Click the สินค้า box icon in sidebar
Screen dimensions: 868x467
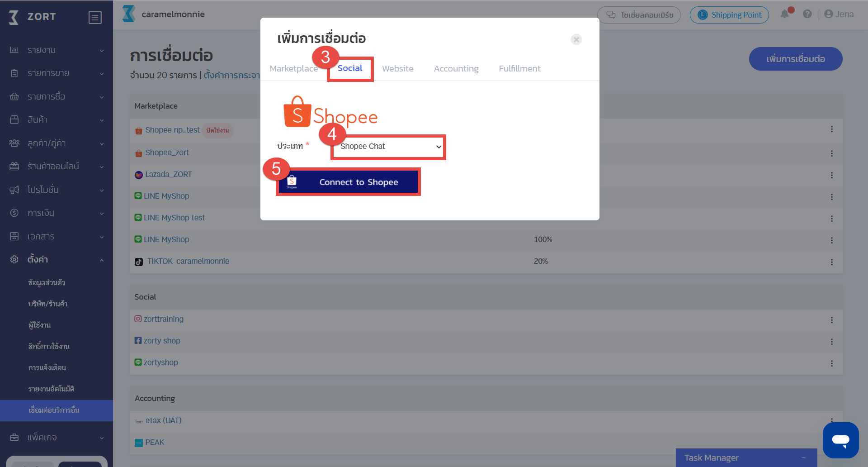point(14,119)
